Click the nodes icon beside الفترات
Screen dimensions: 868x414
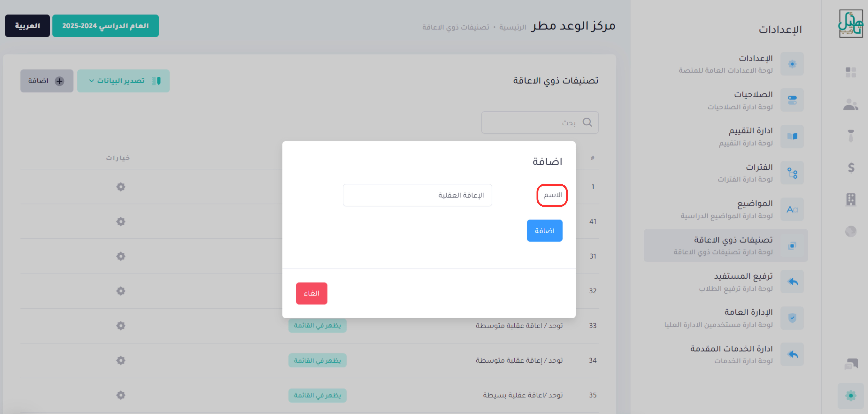click(x=792, y=173)
